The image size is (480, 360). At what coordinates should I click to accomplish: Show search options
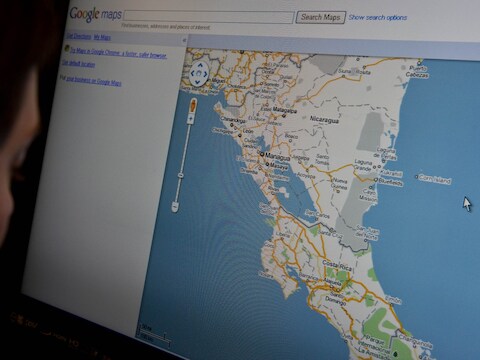[378, 17]
